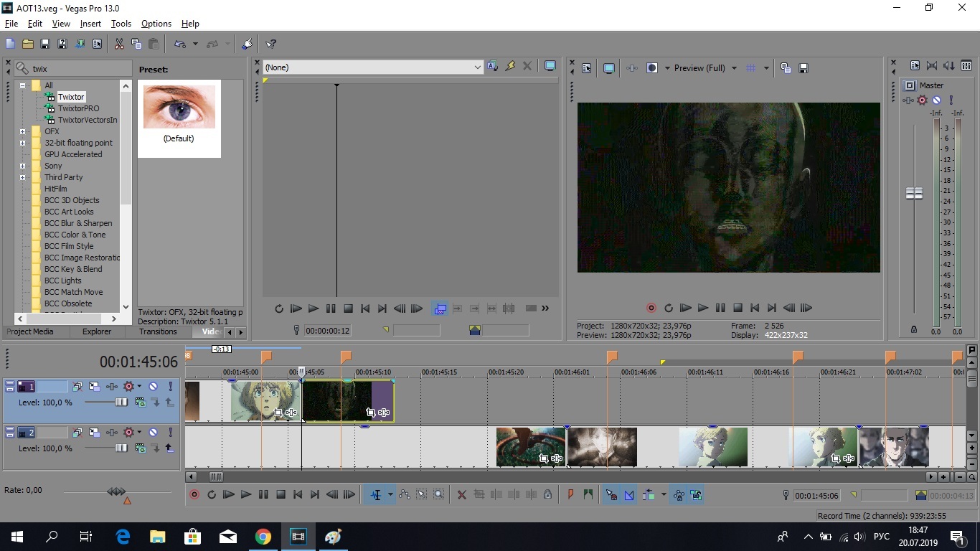This screenshot has height=551, width=980.
Task: Expand the OFX effects folder
Action: 23,131
